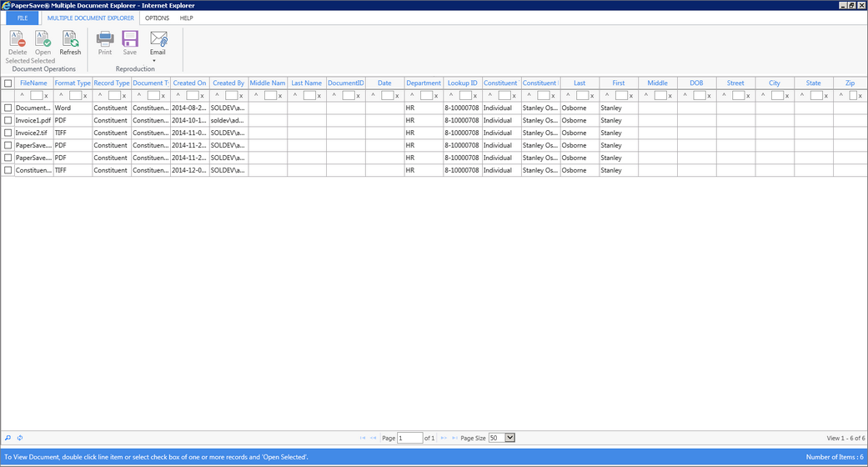Click the '2014-12-0...' Created On cell
868x467 pixels.
188,170
